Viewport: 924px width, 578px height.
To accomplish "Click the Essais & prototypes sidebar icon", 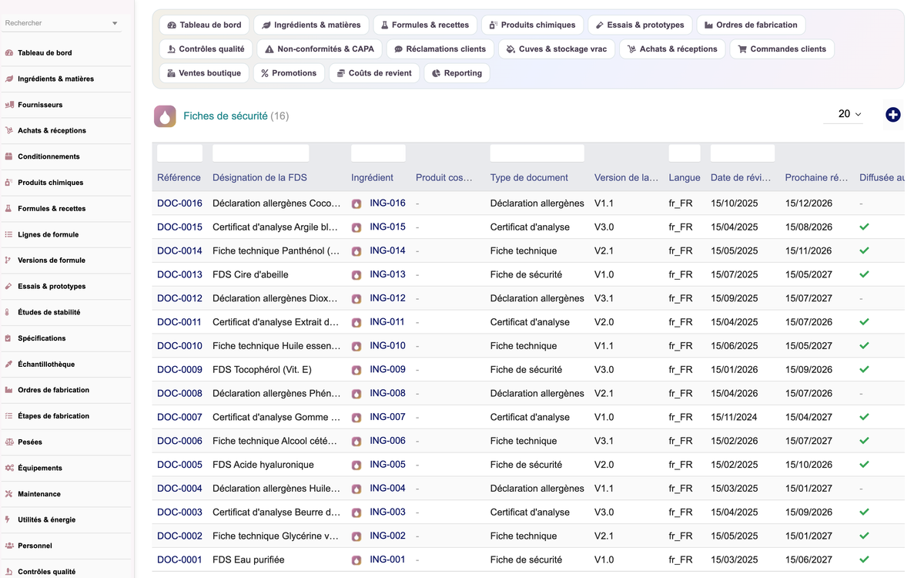I will click(x=9, y=287).
